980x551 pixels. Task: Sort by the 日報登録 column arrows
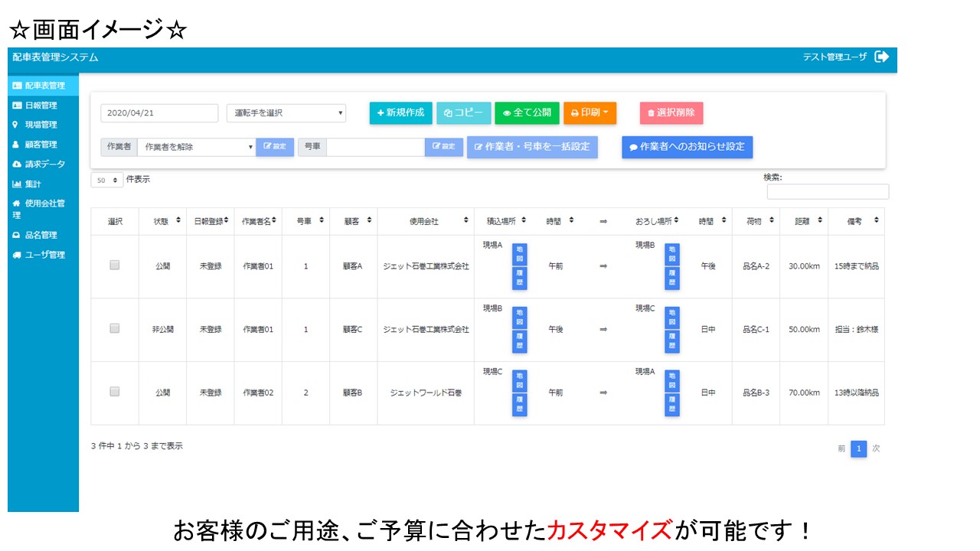tap(227, 221)
